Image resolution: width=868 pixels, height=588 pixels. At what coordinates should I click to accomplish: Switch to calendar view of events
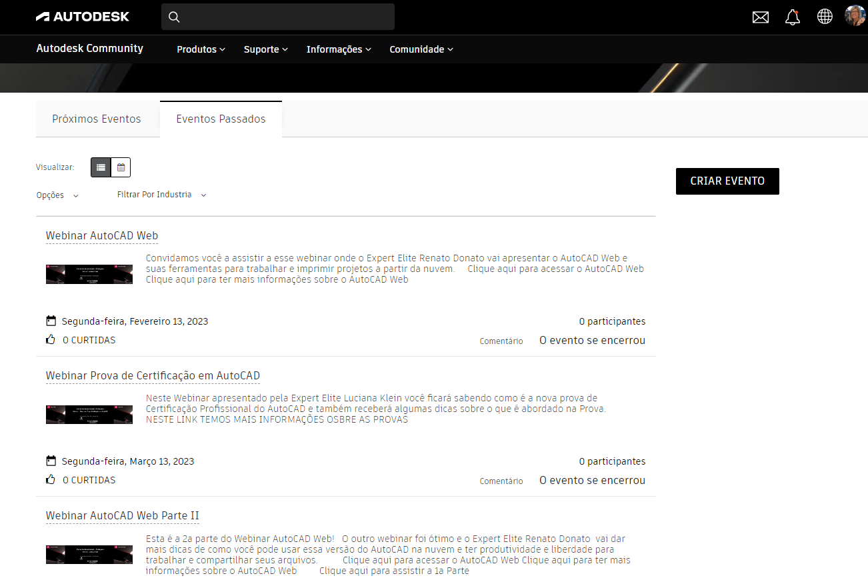pos(120,167)
